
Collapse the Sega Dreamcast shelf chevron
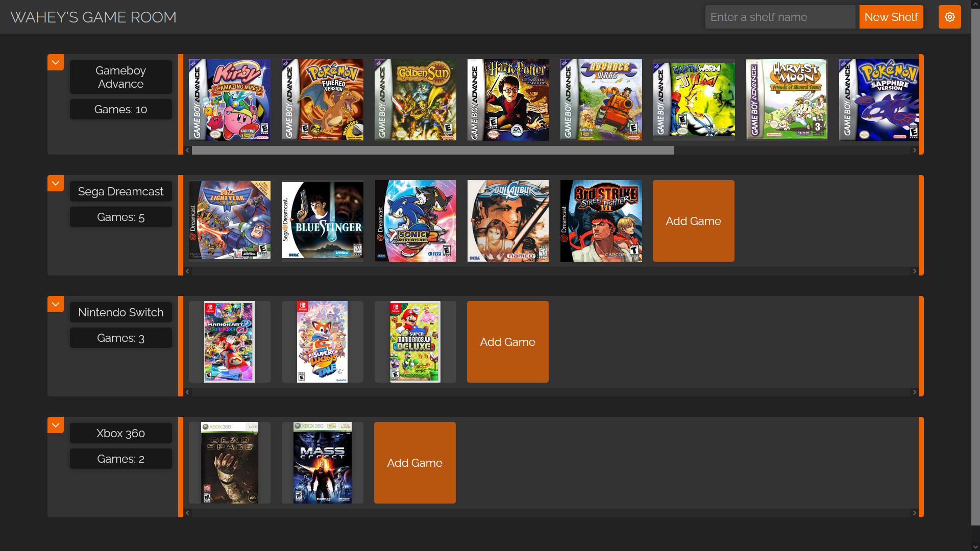click(x=56, y=183)
